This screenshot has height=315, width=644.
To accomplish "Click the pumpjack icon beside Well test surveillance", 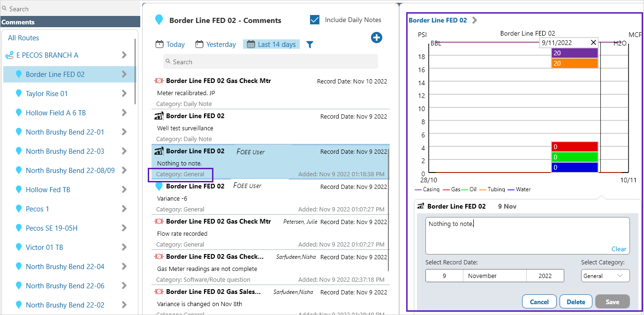I will click(x=159, y=116).
